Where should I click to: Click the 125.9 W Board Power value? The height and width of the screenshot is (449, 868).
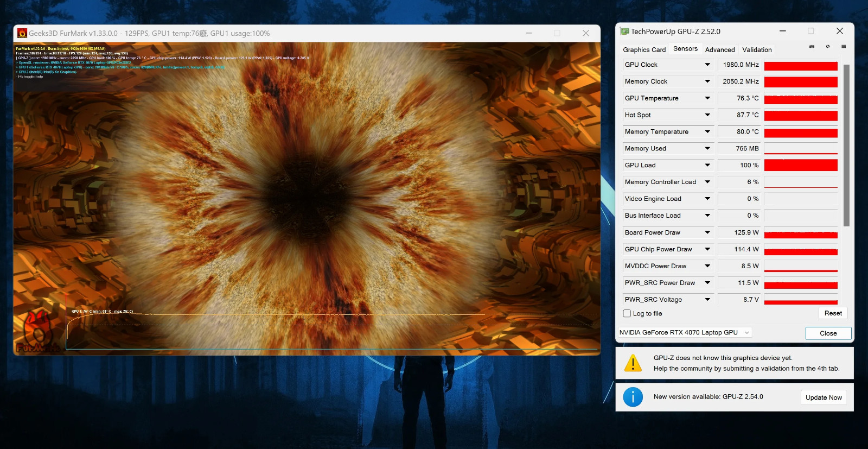[x=740, y=232]
